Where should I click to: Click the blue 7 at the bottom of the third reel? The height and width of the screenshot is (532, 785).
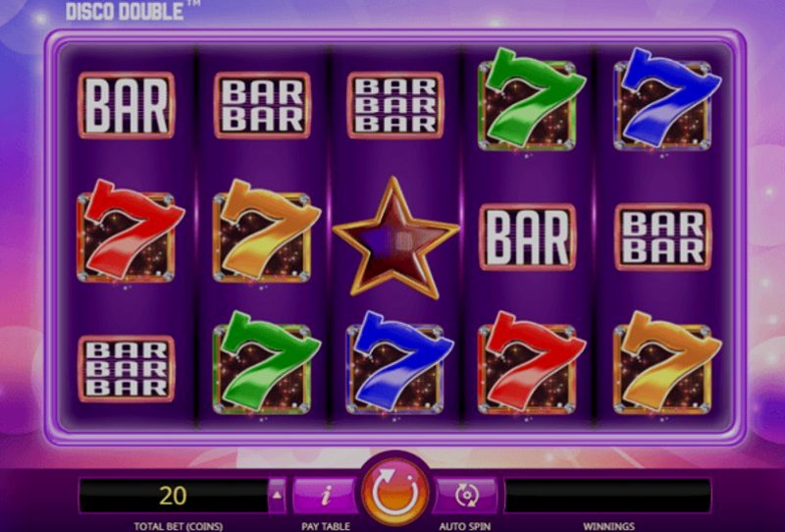point(399,362)
